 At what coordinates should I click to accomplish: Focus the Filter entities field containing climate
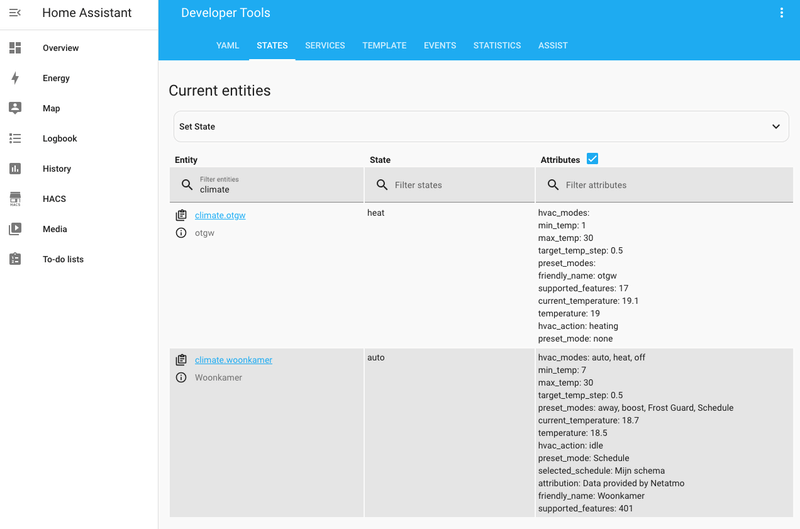tap(266, 185)
